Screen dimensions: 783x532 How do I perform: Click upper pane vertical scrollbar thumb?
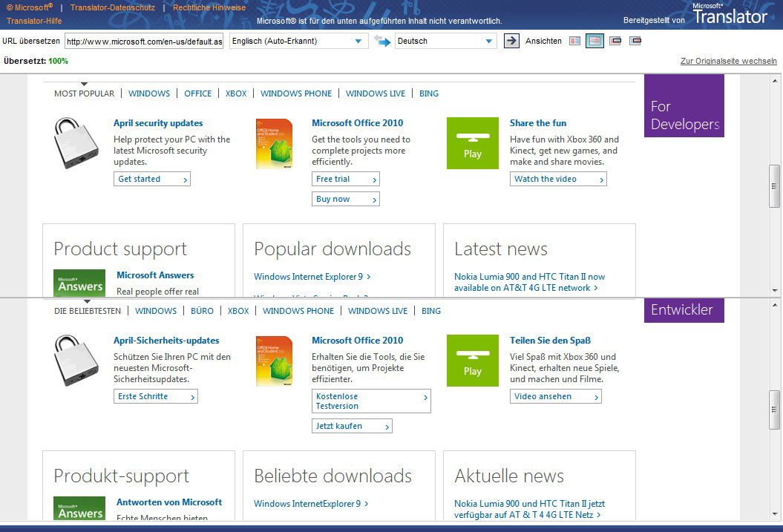(x=775, y=185)
